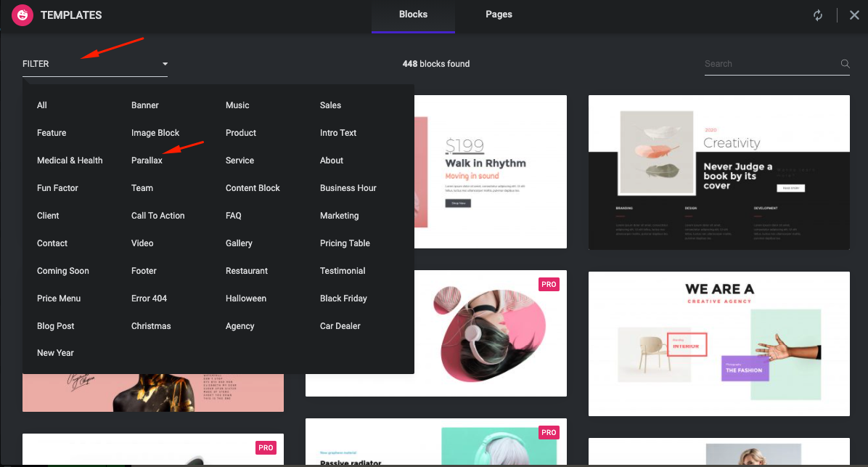The width and height of the screenshot is (868, 467).
Task: Select the Video category
Action: [x=142, y=243]
